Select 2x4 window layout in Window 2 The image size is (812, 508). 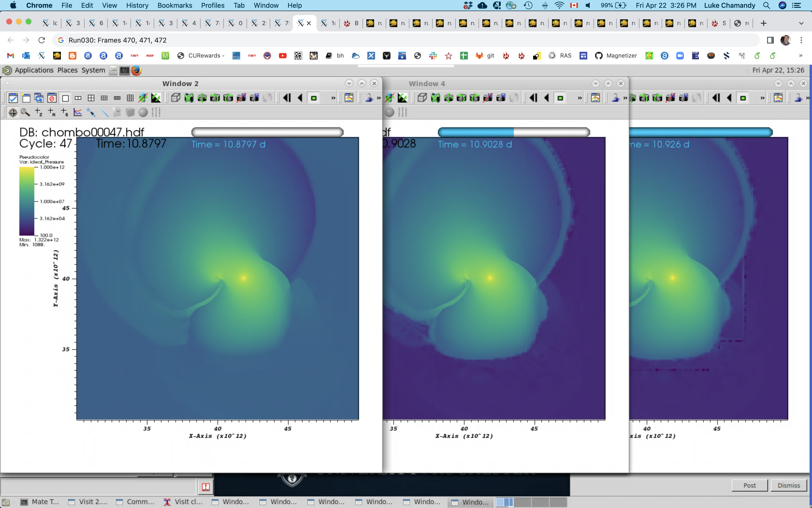[x=117, y=98]
